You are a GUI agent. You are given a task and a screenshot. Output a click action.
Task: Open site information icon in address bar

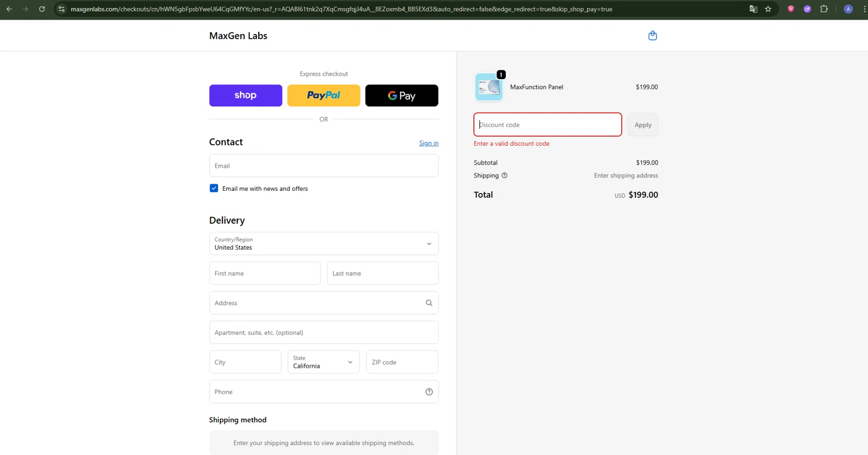tap(61, 9)
